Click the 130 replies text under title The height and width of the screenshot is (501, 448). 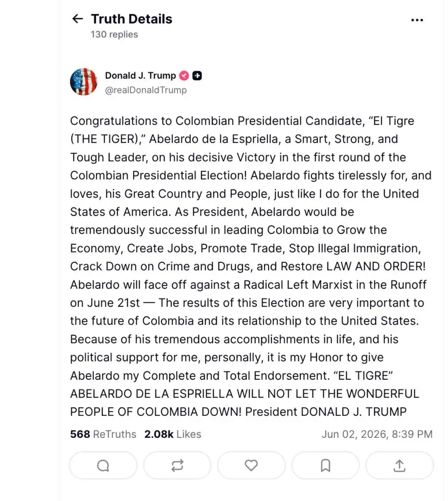click(114, 35)
